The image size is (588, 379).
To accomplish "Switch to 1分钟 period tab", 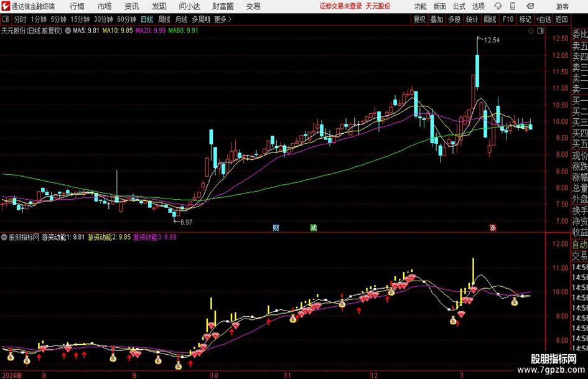I will (x=39, y=19).
